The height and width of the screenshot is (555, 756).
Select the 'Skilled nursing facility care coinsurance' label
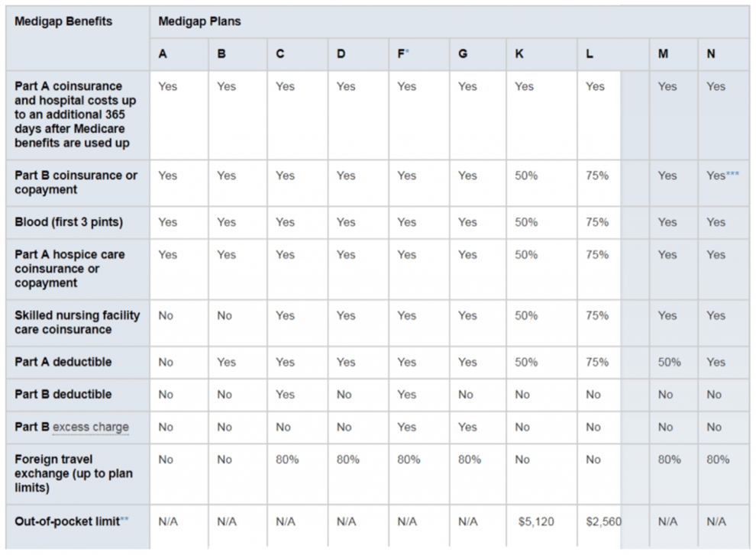coord(76,322)
